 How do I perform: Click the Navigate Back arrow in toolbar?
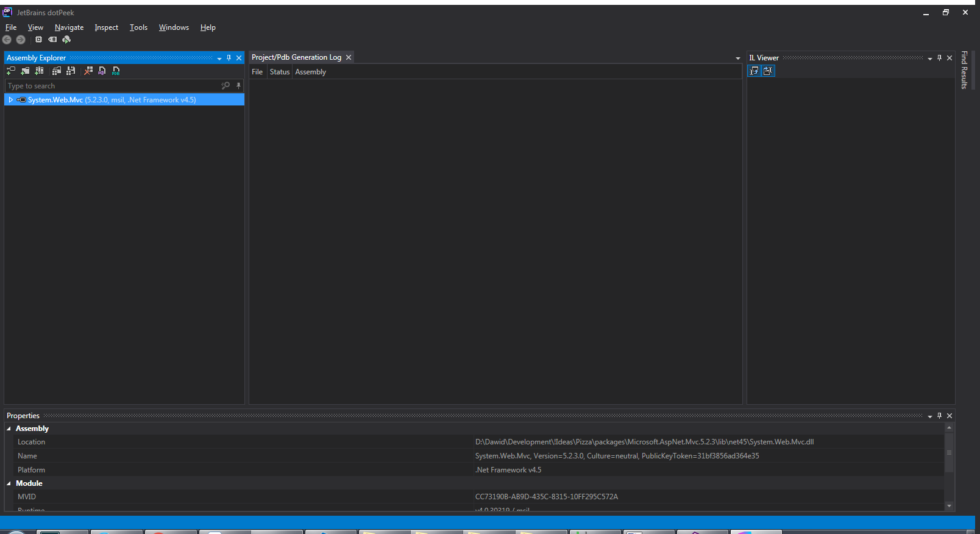coord(7,40)
